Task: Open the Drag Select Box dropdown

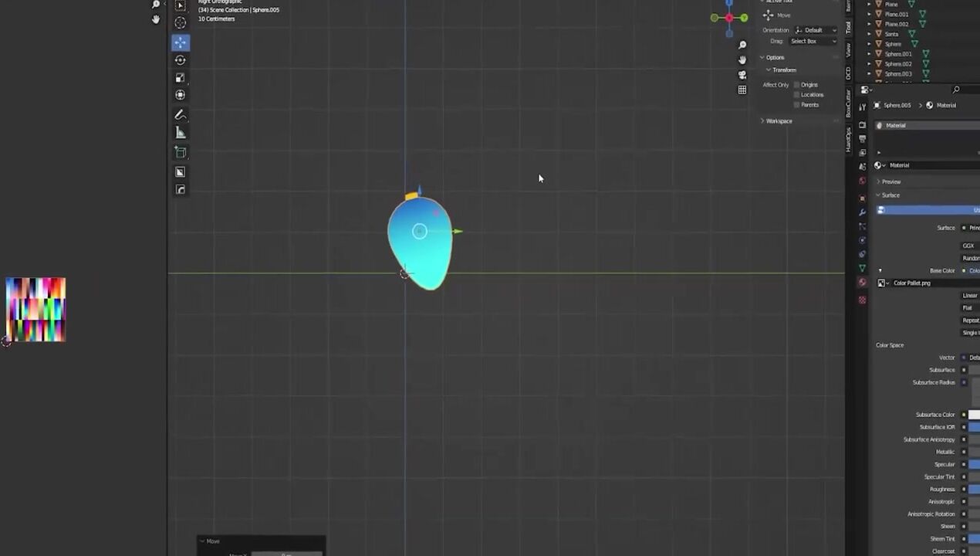Action: tap(813, 41)
